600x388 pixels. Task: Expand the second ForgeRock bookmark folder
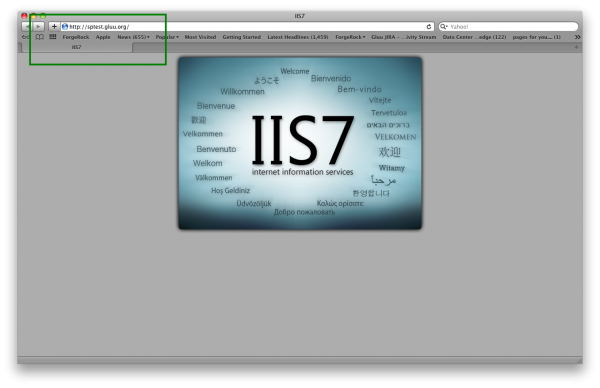pos(350,37)
